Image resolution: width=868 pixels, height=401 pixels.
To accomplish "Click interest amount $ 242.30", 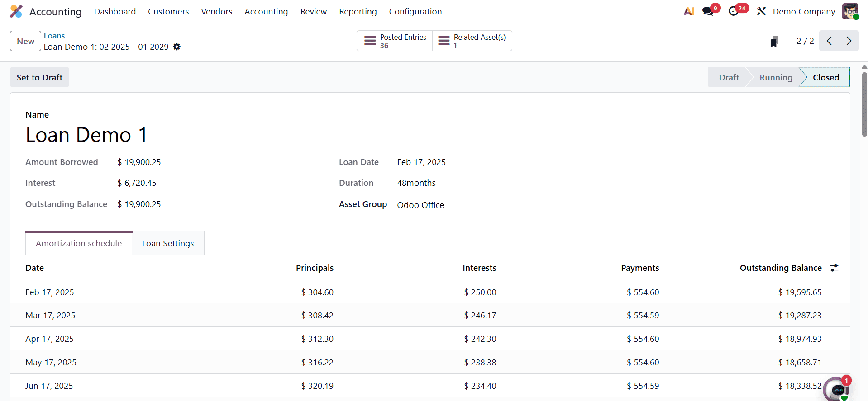I will 480,339.
